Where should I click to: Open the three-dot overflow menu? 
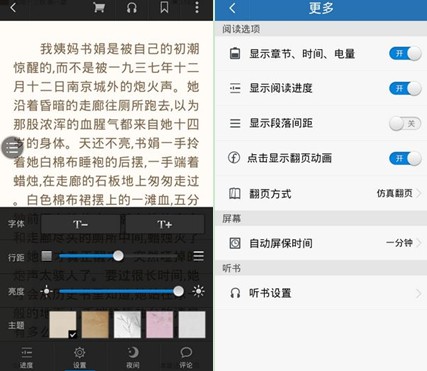click(197, 7)
